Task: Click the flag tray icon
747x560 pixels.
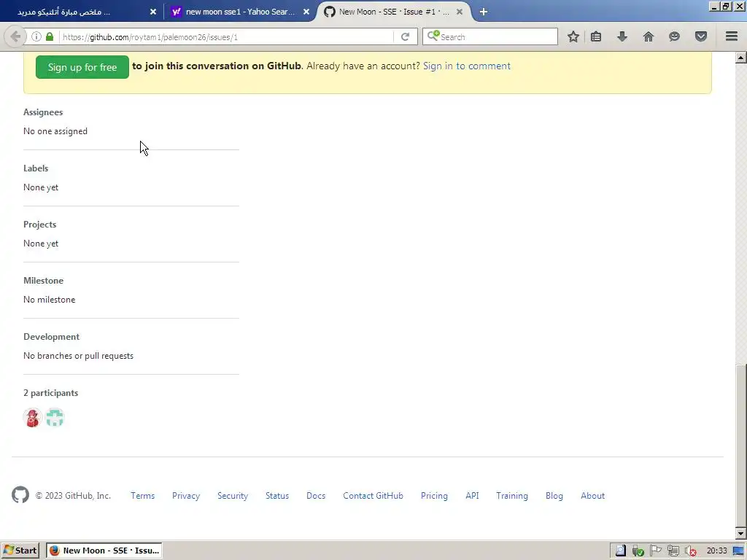Action: pyautogui.click(x=656, y=551)
